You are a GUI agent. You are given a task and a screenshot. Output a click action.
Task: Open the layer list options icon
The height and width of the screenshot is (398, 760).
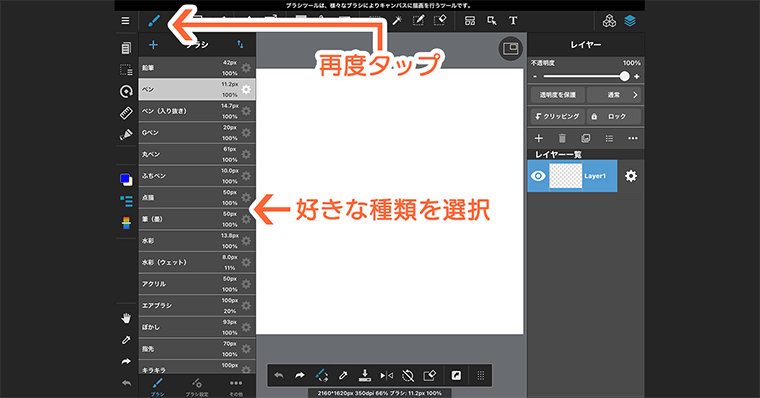point(609,138)
